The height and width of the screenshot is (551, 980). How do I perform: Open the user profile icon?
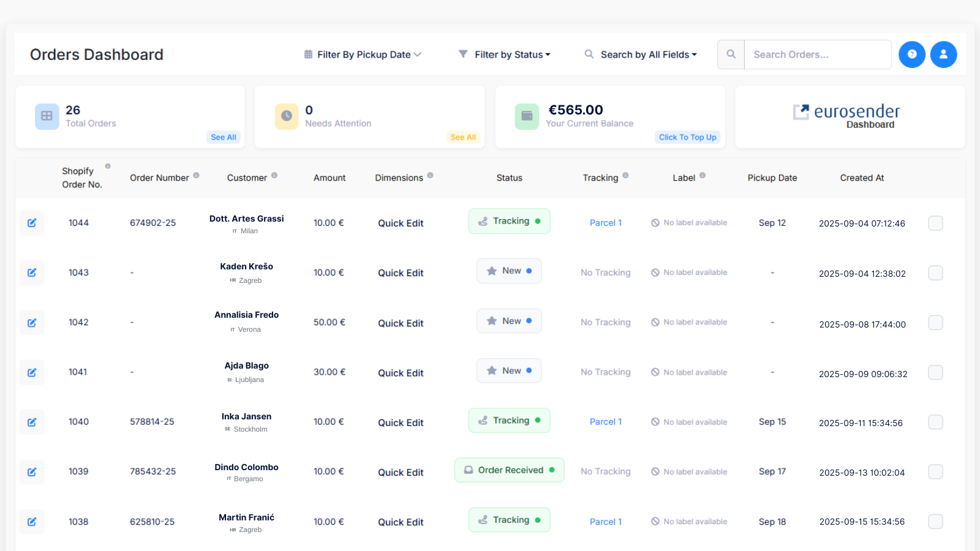[943, 54]
